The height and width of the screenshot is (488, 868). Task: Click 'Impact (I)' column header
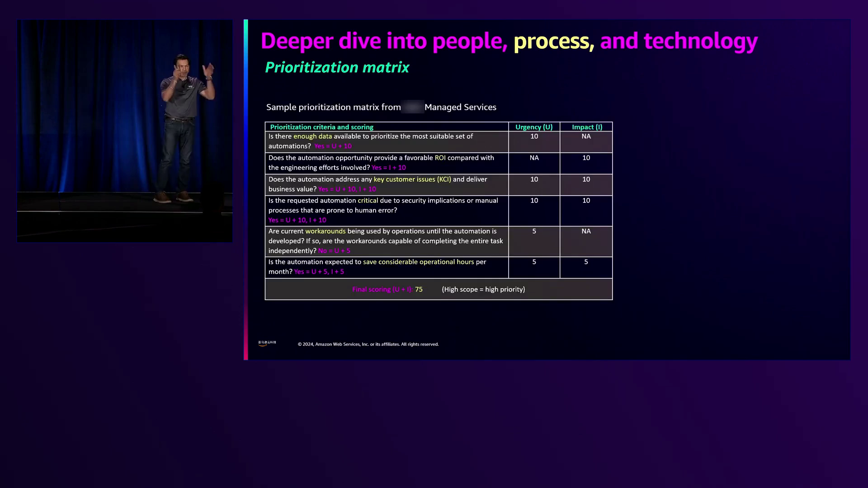pos(587,127)
